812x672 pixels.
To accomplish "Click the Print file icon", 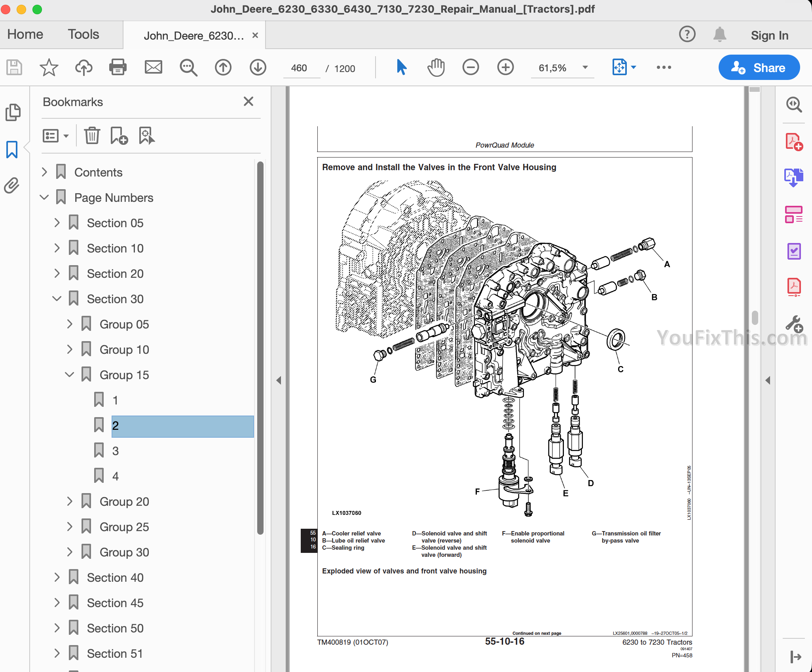I will [118, 67].
